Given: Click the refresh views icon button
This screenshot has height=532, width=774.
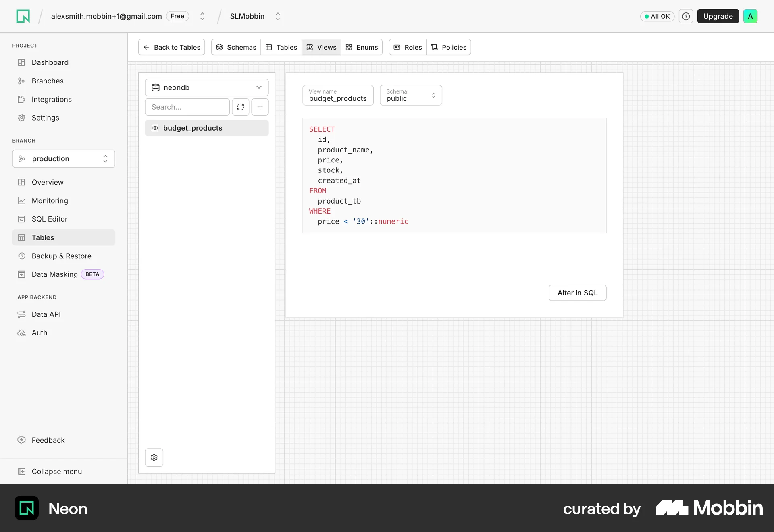Looking at the screenshot, I should [241, 107].
